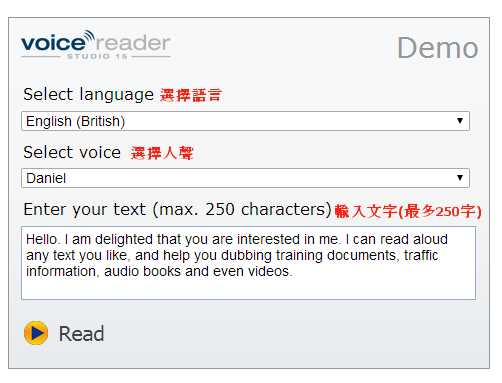502x383 pixels.
Task: Click the word Hello in the text box
Action: coord(41,239)
